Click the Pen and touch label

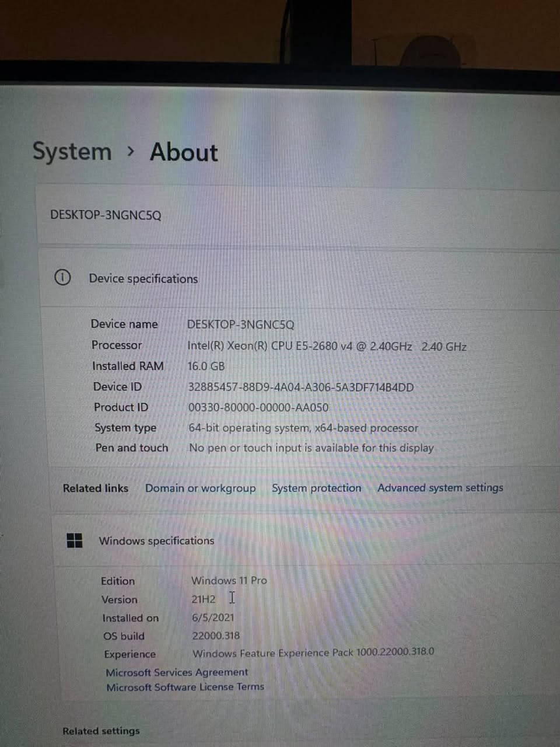pos(132,448)
